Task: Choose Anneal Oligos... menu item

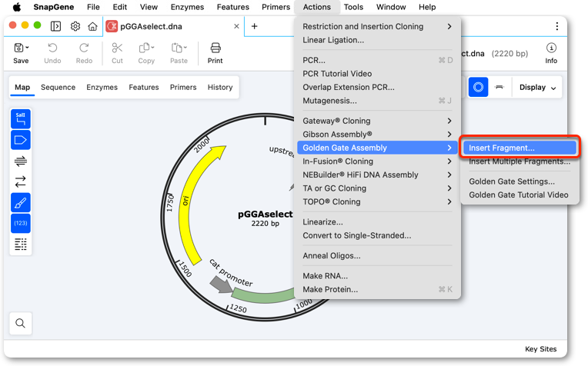Action: pos(377,256)
